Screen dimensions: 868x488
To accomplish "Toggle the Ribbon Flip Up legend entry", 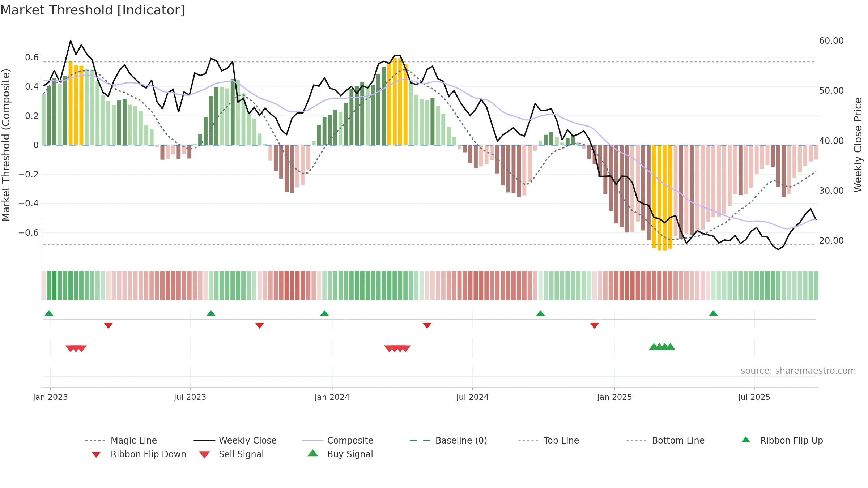I will point(782,440).
